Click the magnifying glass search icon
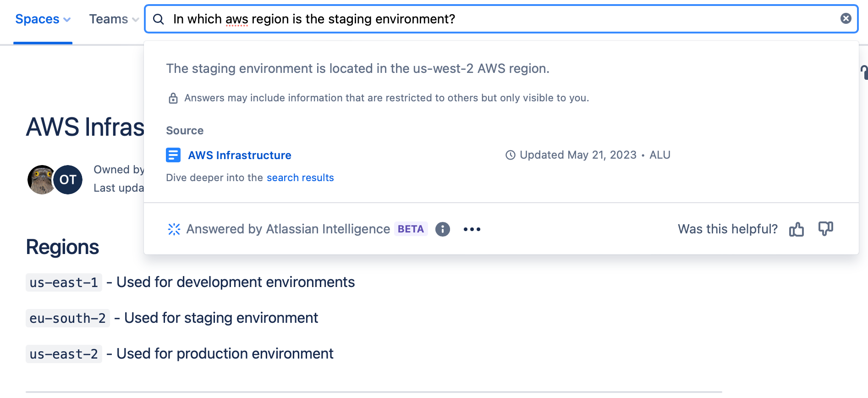The image size is (868, 398). [159, 19]
